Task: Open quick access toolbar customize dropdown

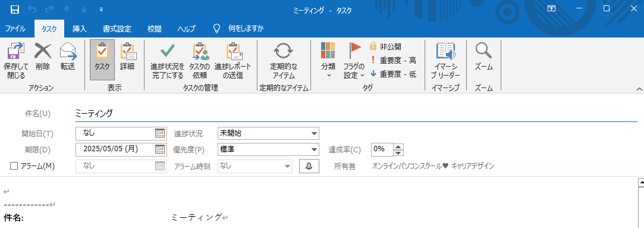Action: [102, 9]
